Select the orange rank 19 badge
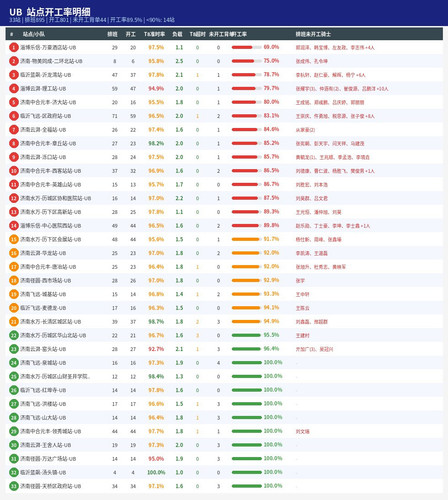This screenshot has height=500, width=448. pyautogui.click(x=14, y=294)
